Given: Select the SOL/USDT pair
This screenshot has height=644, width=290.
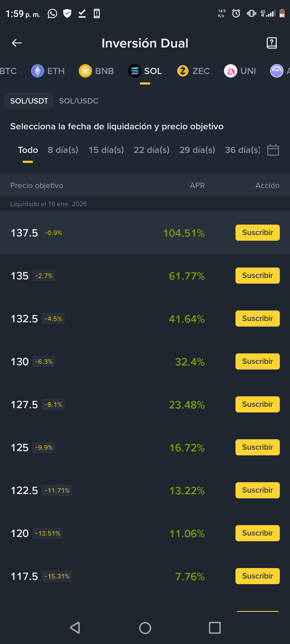Looking at the screenshot, I should [29, 101].
